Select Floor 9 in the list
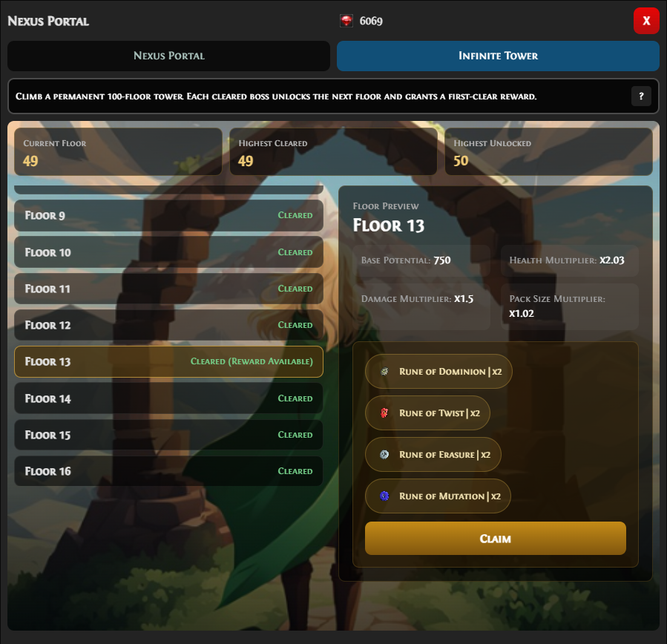The image size is (667, 644). coord(169,216)
